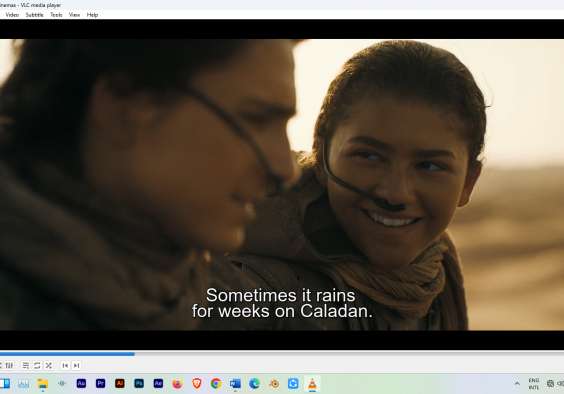The height and width of the screenshot is (394, 564).
Task: Open ENG language input indicator
Action: click(534, 384)
